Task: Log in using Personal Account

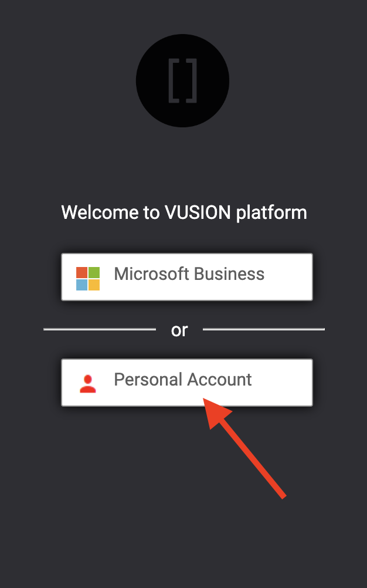Action: 187,382
